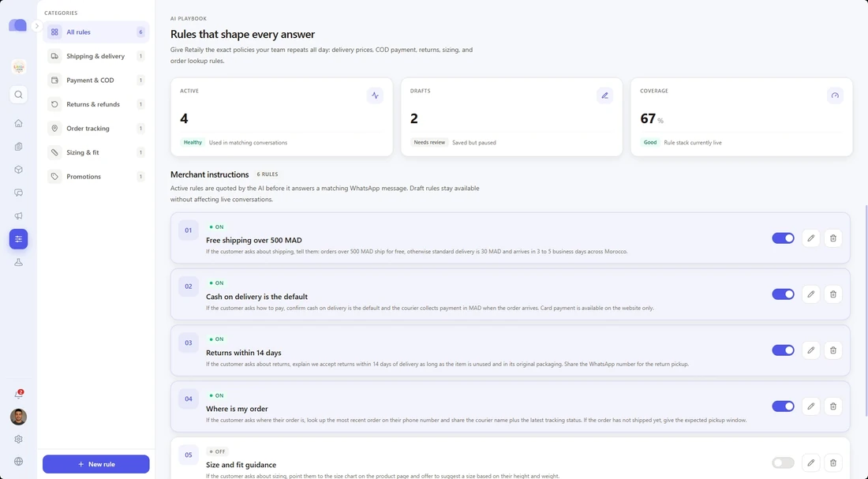Click the Needs review badge
The width and height of the screenshot is (868, 479).
point(429,142)
